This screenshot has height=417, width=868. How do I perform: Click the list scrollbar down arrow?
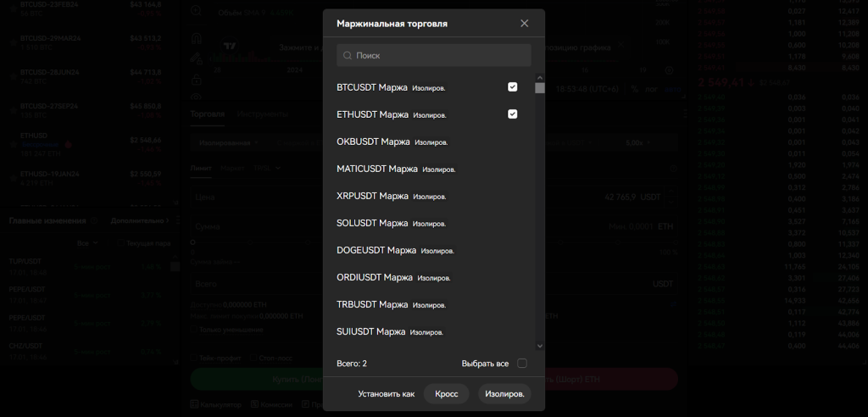pyautogui.click(x=540, y=345)
